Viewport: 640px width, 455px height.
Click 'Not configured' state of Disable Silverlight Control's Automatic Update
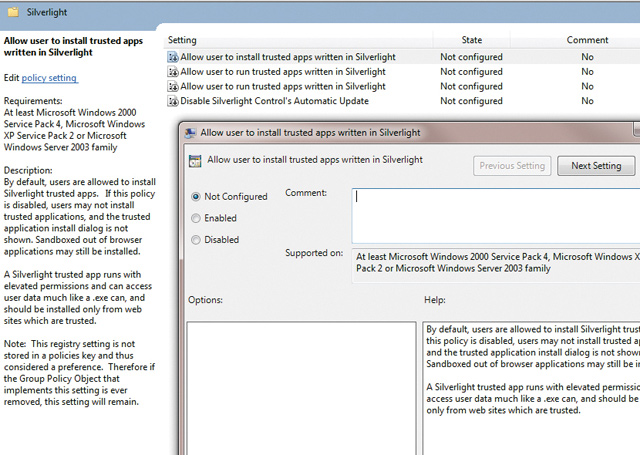click(471, 101)
